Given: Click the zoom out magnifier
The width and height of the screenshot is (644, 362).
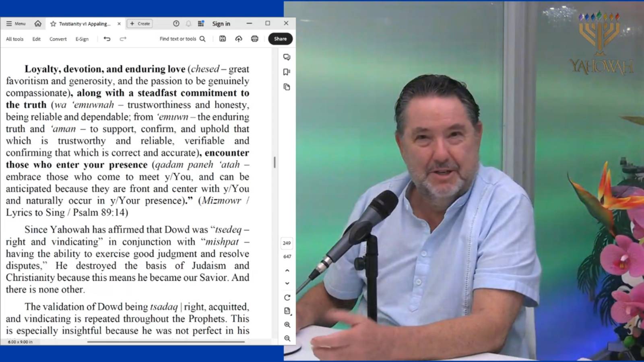Looking at the screenshot, I should click(x=287, y=338).
